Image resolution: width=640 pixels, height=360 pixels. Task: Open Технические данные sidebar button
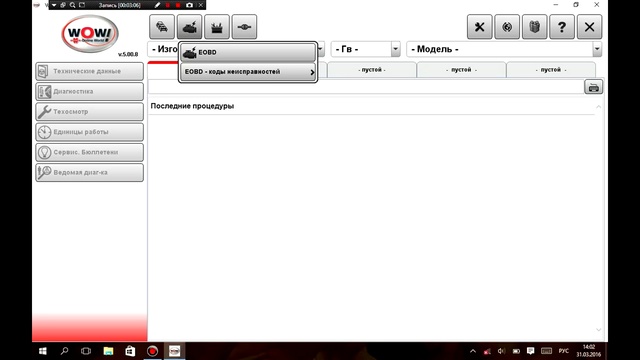(90, 71)
